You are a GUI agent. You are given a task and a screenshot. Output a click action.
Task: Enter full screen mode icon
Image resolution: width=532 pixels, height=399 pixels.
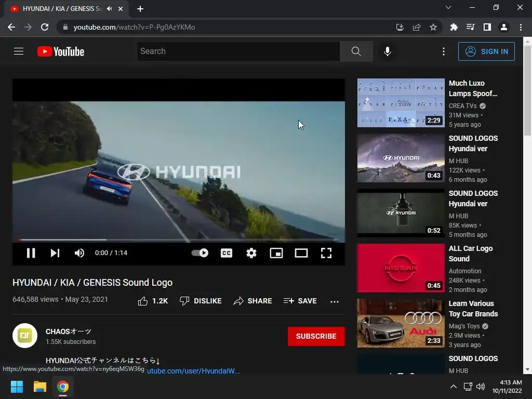326,253
